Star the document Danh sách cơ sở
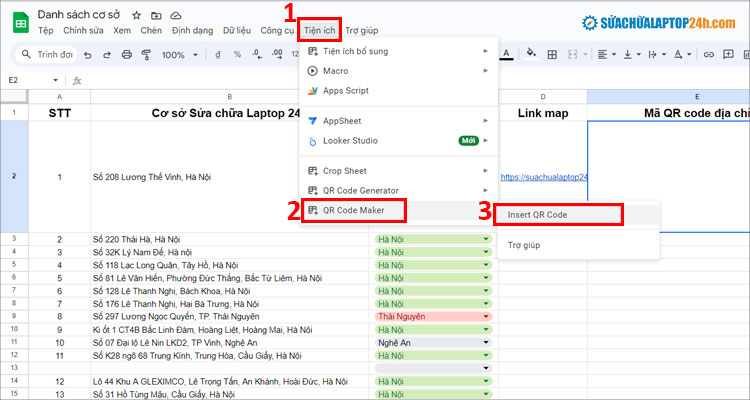This screenshot has height=400, width=750. (x=136, y=16)
